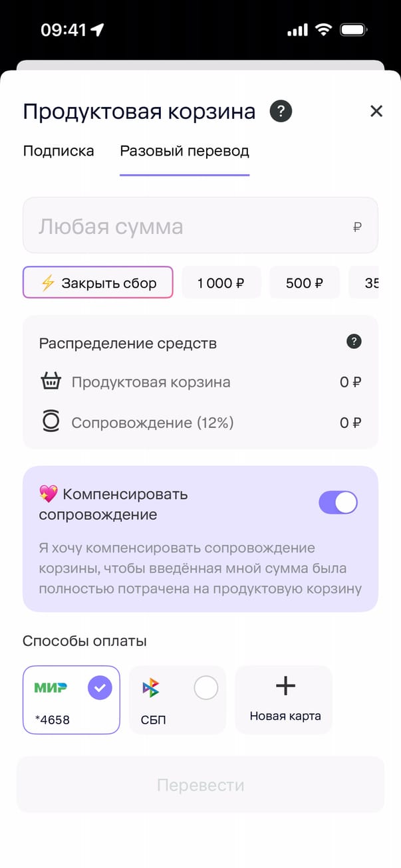The image size is (401, 868).
Task: Open the Распределение средств help icon
Action: (x=354, y=342)
